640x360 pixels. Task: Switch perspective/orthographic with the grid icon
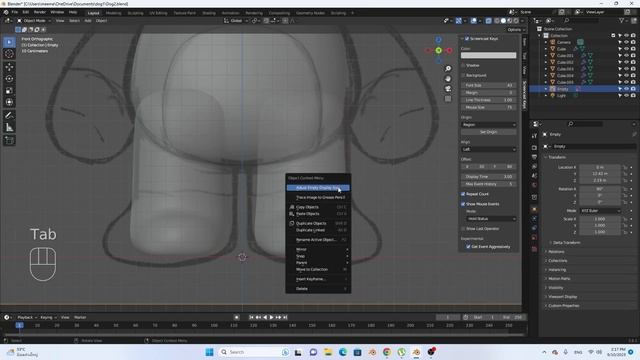[448, 99]
